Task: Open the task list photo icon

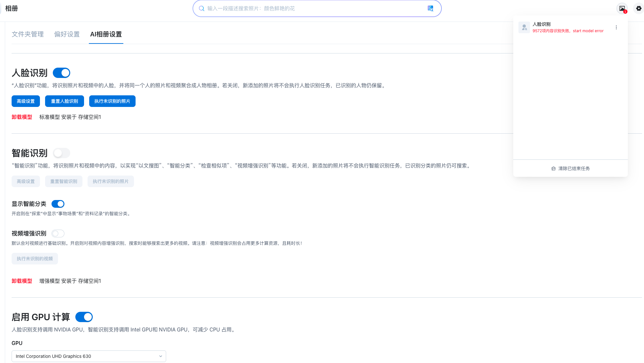Action: (x=622, y=8)
